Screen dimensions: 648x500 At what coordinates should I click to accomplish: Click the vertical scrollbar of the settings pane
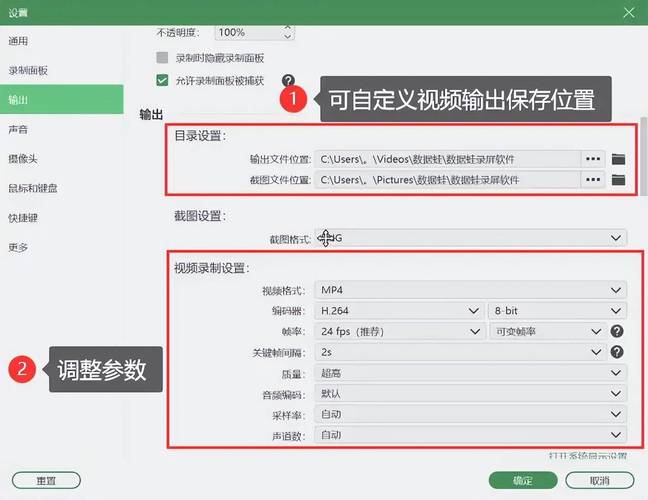click(643, 156)
